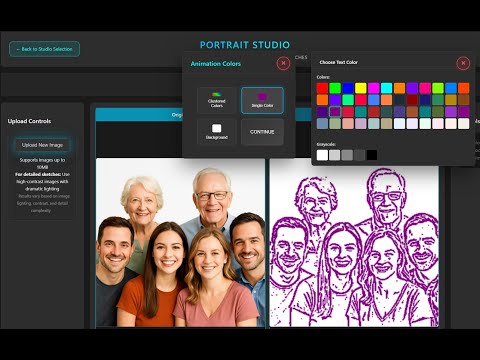Choose white in the Grayscale row
Screen dimensions: 480x360
tap(322, 155)
